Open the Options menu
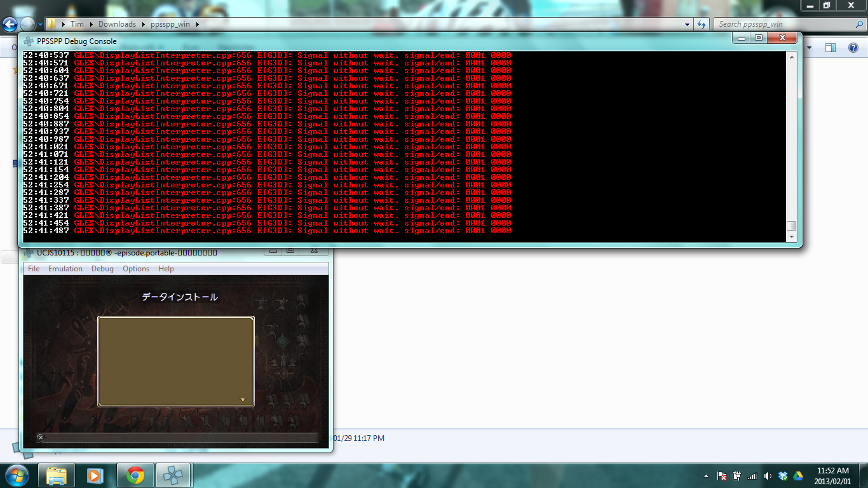The image size is (868, 488). coord(136,269)
